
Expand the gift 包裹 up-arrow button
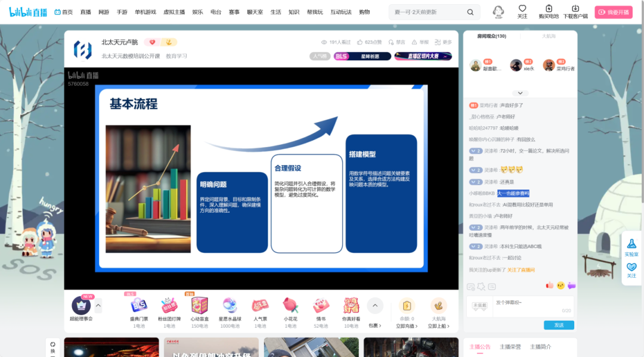tap(374, 306)
